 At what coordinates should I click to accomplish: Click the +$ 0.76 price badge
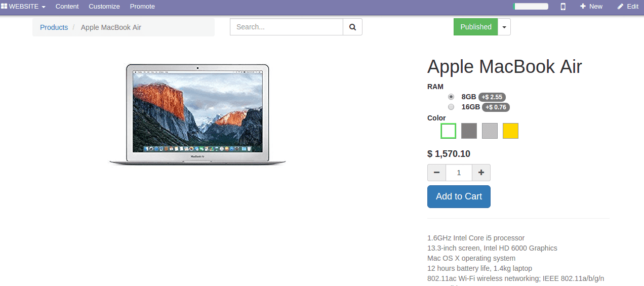[x=496, y=107]
